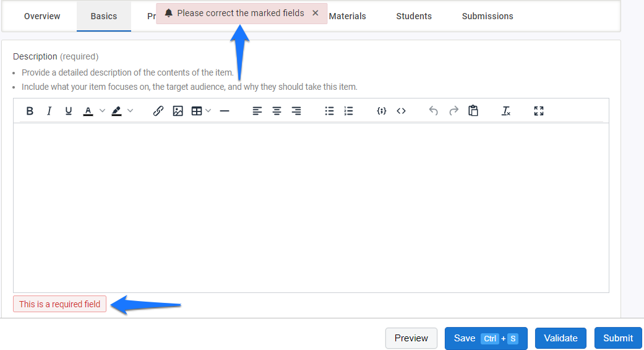Click inside the Description editor area
644x350 pixels.
[311, 208]
